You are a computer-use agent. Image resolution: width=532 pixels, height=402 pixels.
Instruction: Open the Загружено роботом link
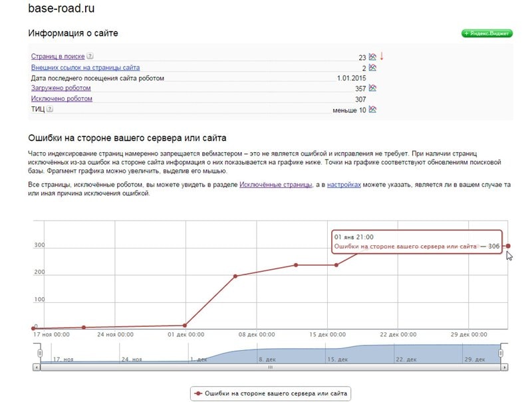coord(61,88)
